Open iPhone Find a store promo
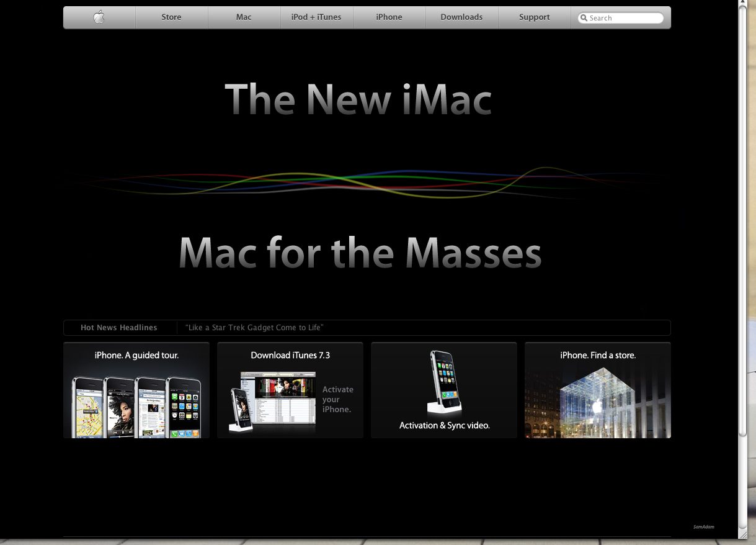Screen dimensions: 756x545 tap(598, 390)
